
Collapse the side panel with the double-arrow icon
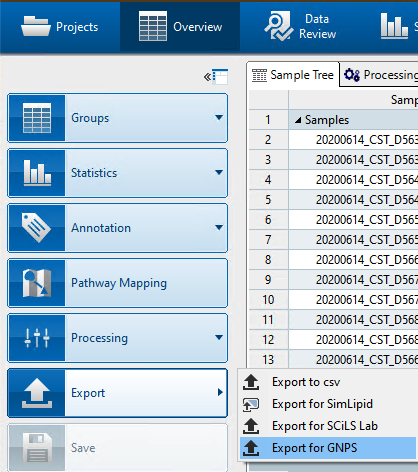pyautogui.click(x=216, y=77)
